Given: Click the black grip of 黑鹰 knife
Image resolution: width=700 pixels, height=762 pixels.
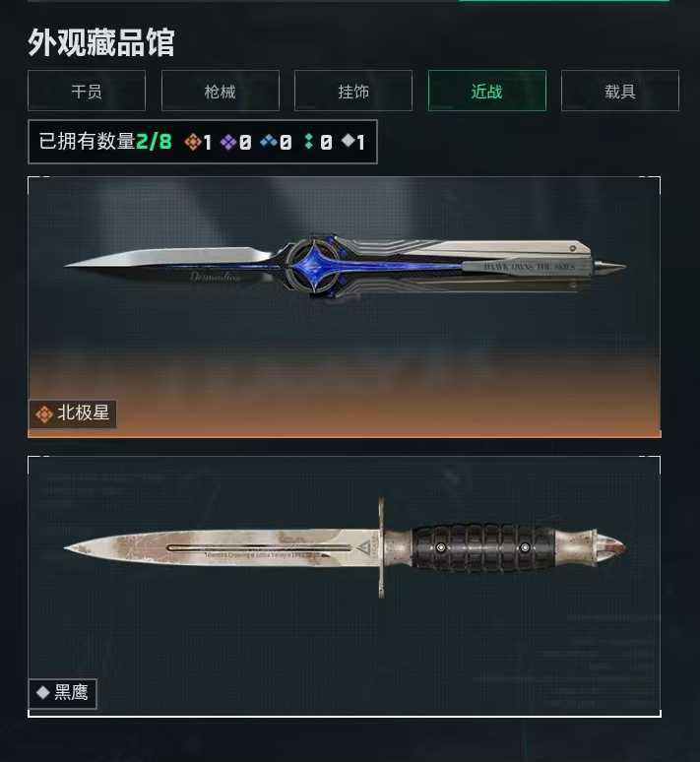Looking at the screenshot, I should 483,547.
